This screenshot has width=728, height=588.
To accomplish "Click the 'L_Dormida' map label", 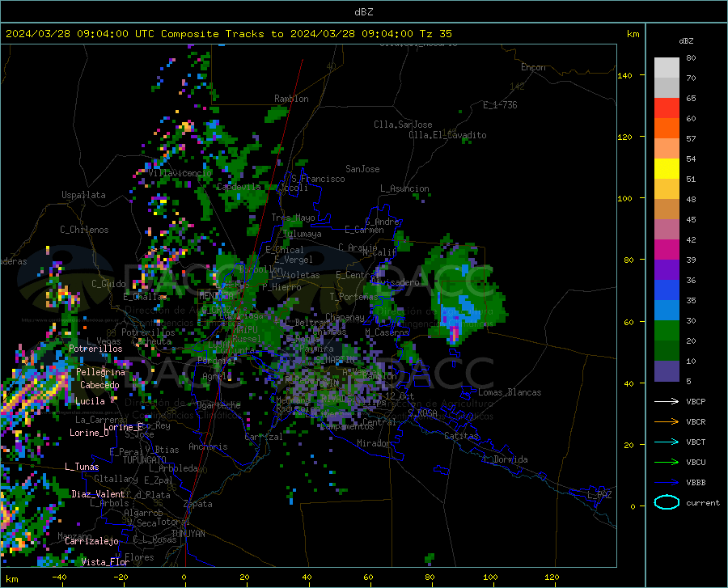I will pyautogui.click(x=505, y=459).
